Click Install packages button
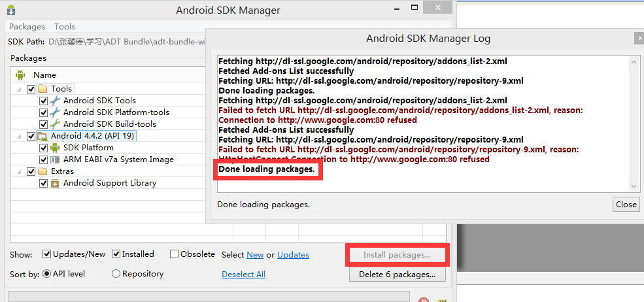 click(397, 255)
